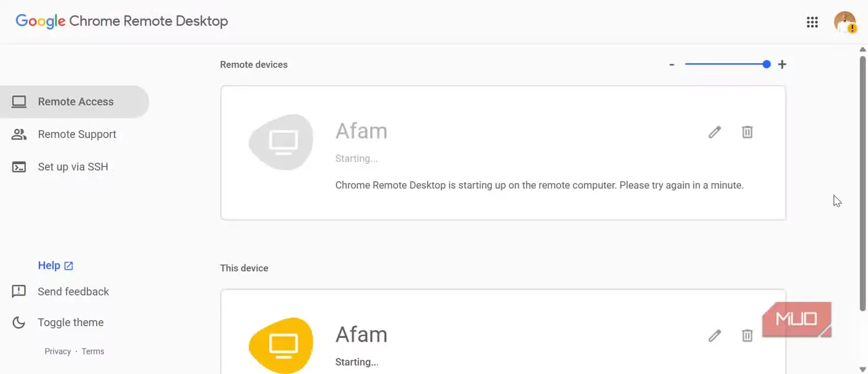The height and width of the screenshot is (374, 868).
Task: Click the Google Chrome Remote Desktop logo
Action: 122,21
